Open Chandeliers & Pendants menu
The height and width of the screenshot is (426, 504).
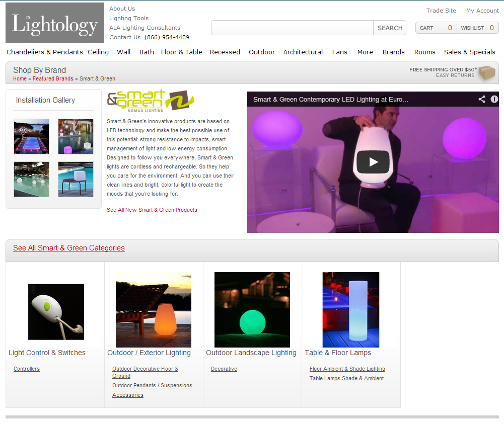45,52
